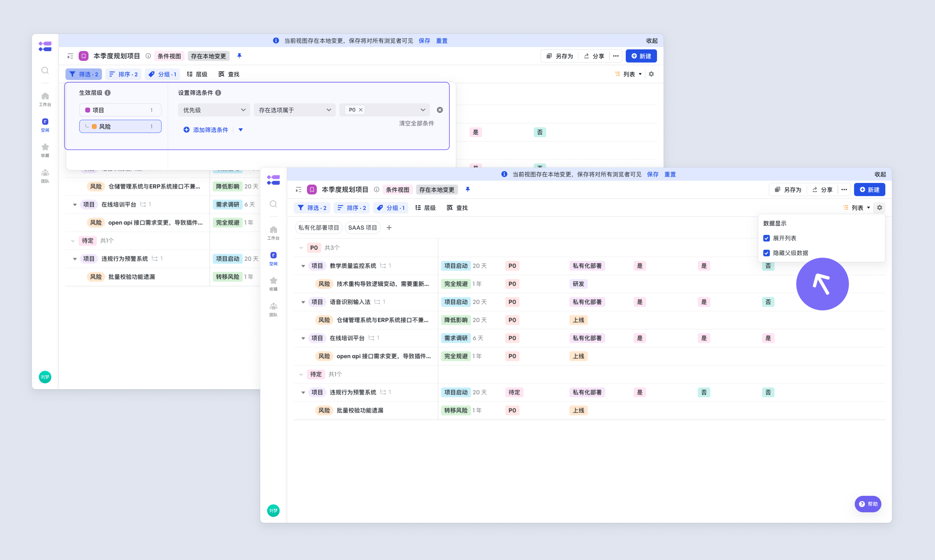Open 层级 in the front window toolbar

coord(425,208)
